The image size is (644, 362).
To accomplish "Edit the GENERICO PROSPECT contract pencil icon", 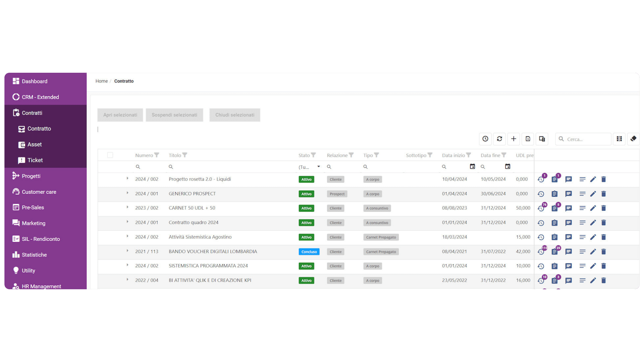I will pyautogui.click(x=593, y=194).
